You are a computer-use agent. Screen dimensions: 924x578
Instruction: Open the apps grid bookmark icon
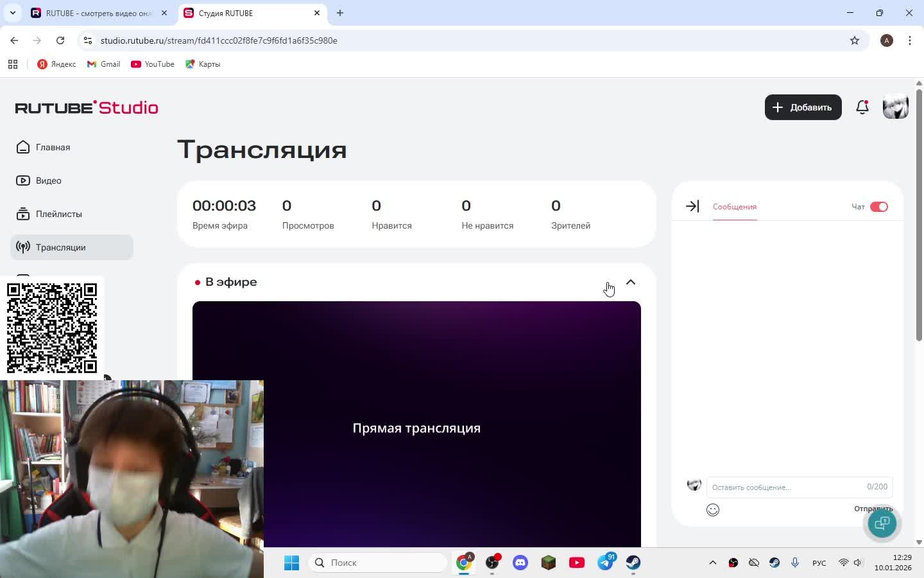tap(13, 64)
